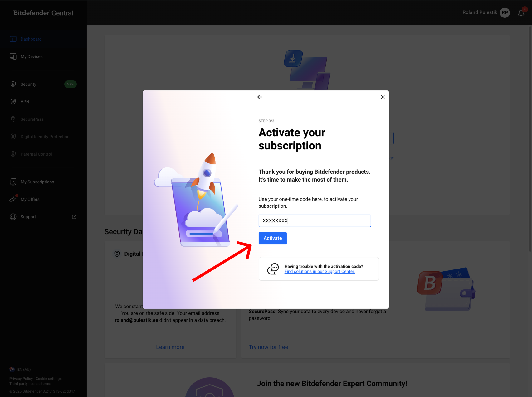Click the VPN shield icon
The width and height of the screenshot is (532, 397).
click(x=13, y=102)
